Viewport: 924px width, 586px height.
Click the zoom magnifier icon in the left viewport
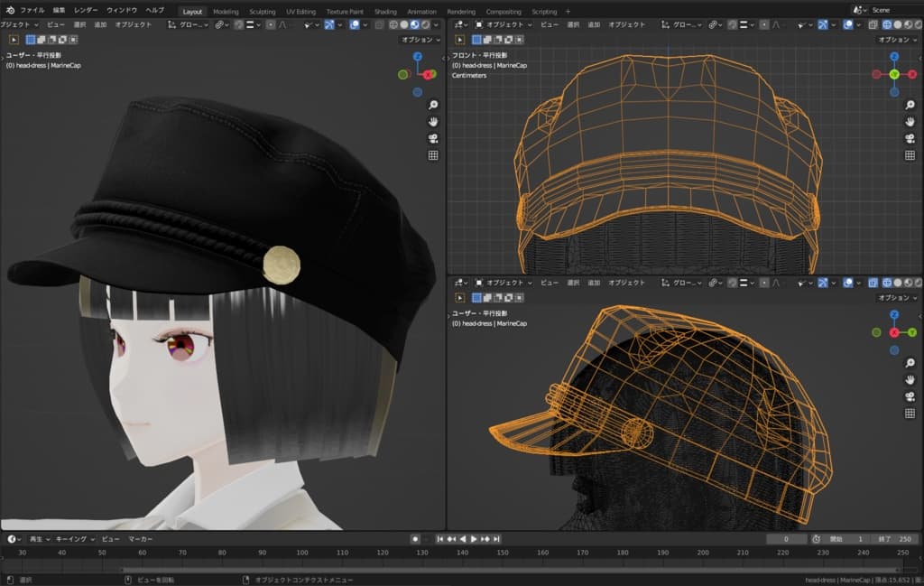tap(433, 105)
